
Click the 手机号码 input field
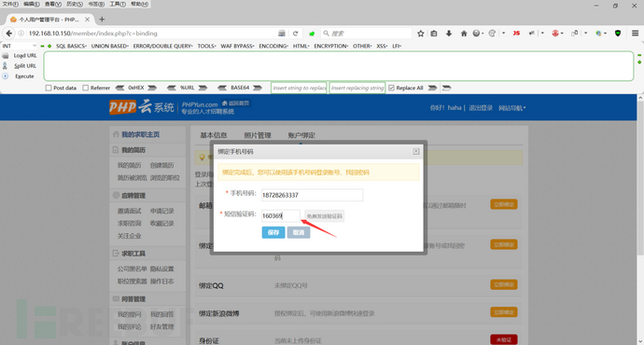click(x=312, y=195)
